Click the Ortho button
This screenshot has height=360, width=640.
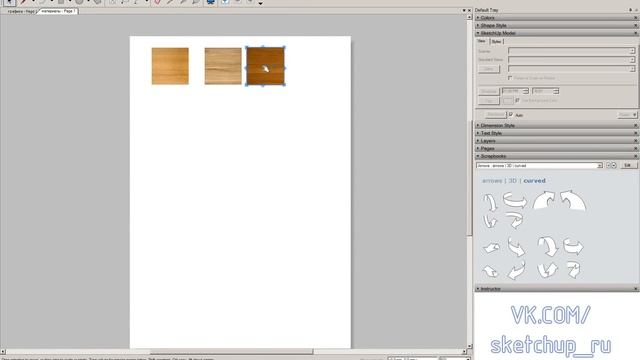tap(489, 69)
